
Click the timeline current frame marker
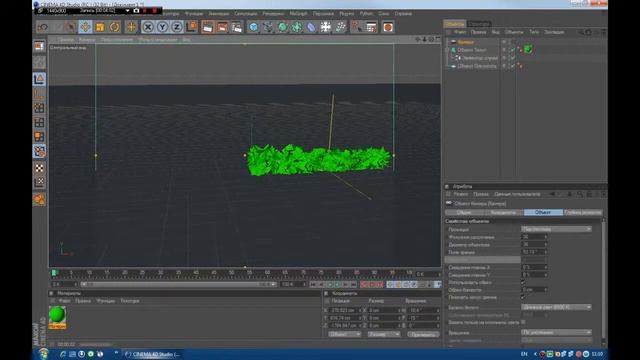[x=54, y=273]
